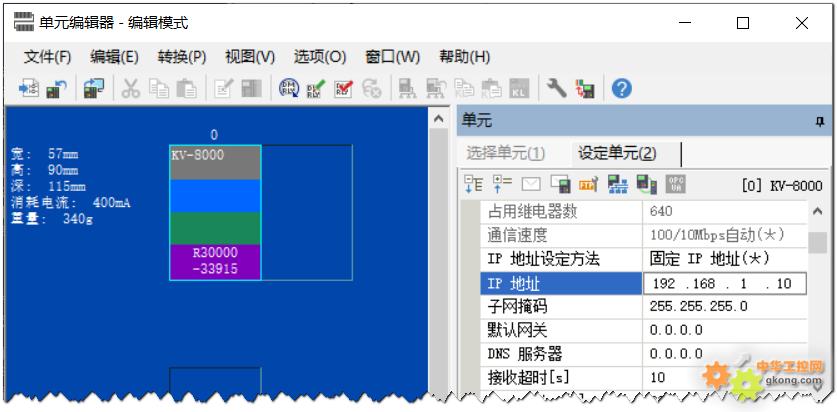Click the expand-all tree icon in unit panel

tap(502, 185)
